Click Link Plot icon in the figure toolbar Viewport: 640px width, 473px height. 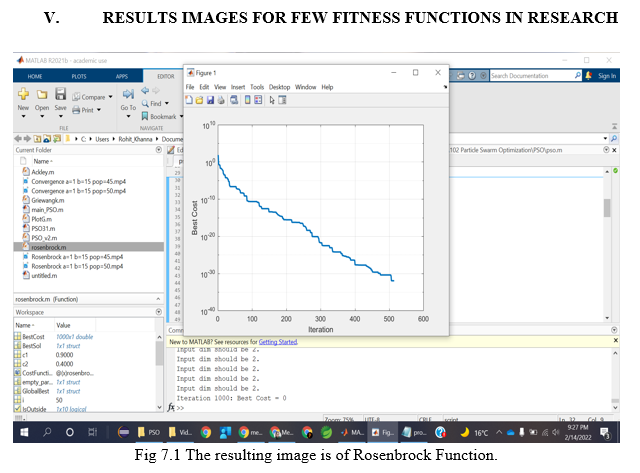click(234, 100)
